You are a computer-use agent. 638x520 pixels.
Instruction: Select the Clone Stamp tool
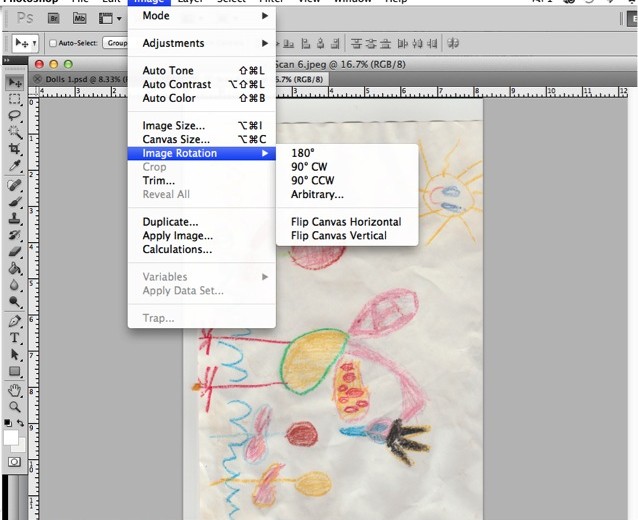[15, 218]
